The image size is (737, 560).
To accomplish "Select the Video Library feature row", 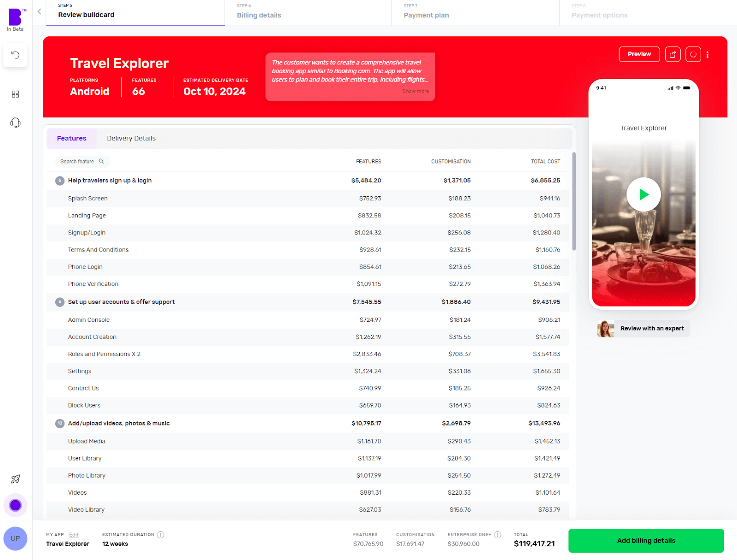I will 308,509.
